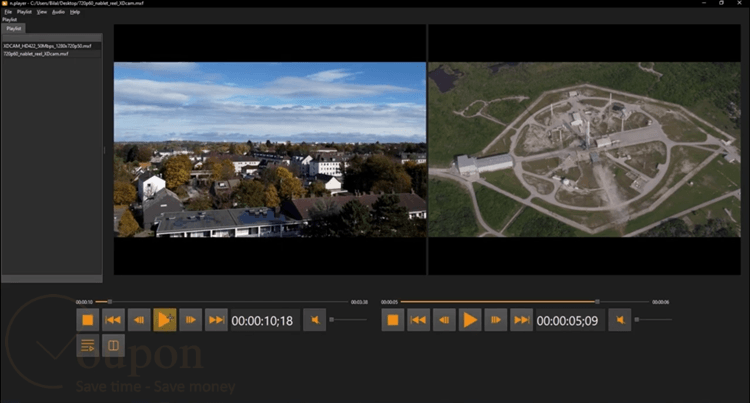Skip to end in left player

[x=216, y=320]
